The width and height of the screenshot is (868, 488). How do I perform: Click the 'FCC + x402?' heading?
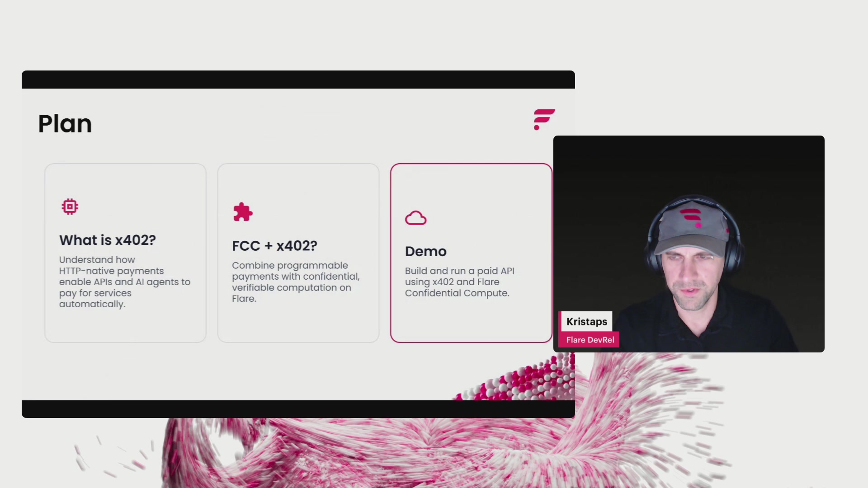click(x=275, y=246)
